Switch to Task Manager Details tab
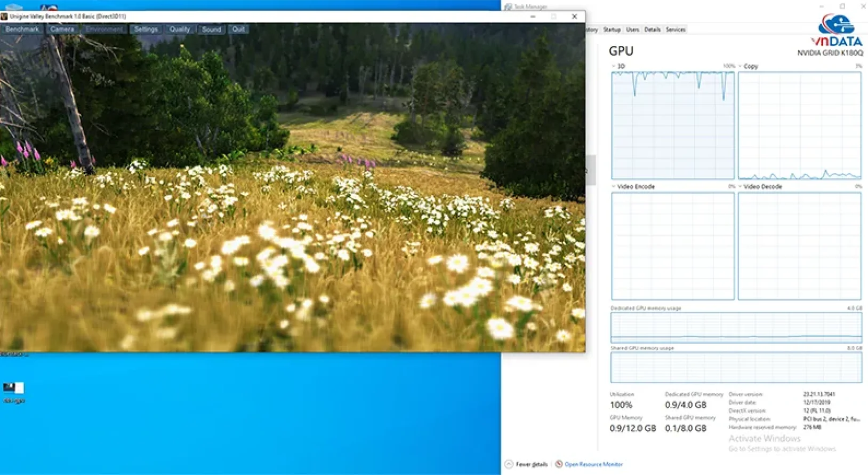 pos(653,30)
